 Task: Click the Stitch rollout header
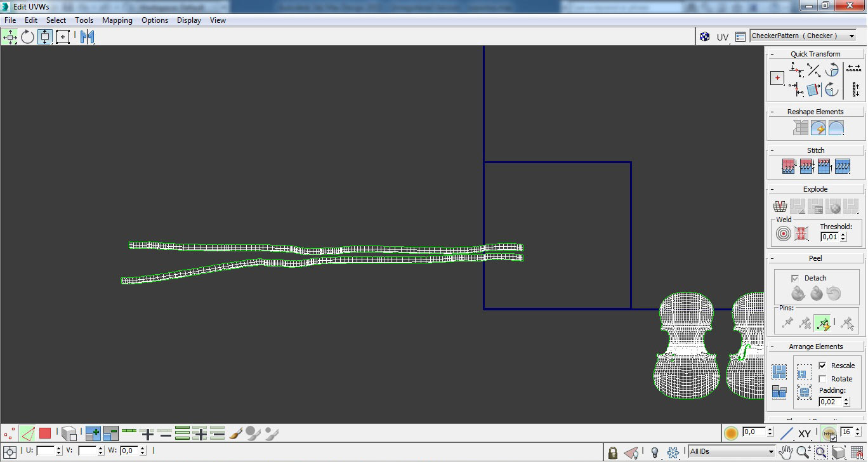[x=815, y=150]
